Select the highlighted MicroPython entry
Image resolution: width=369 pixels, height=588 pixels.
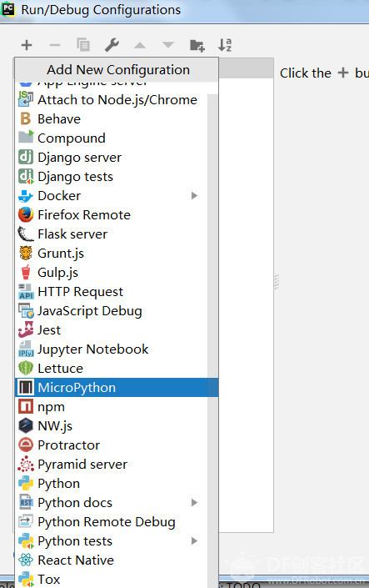coord(117,387)
